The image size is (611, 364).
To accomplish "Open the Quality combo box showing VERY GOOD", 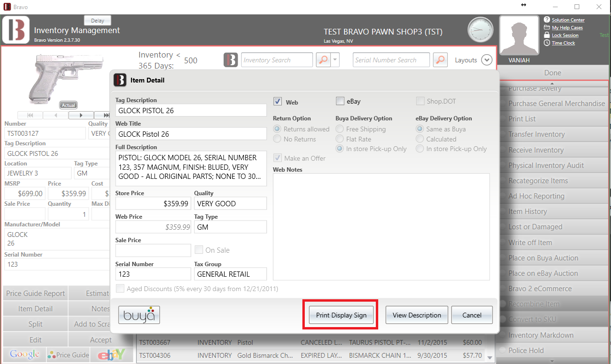I will (230, 203).
